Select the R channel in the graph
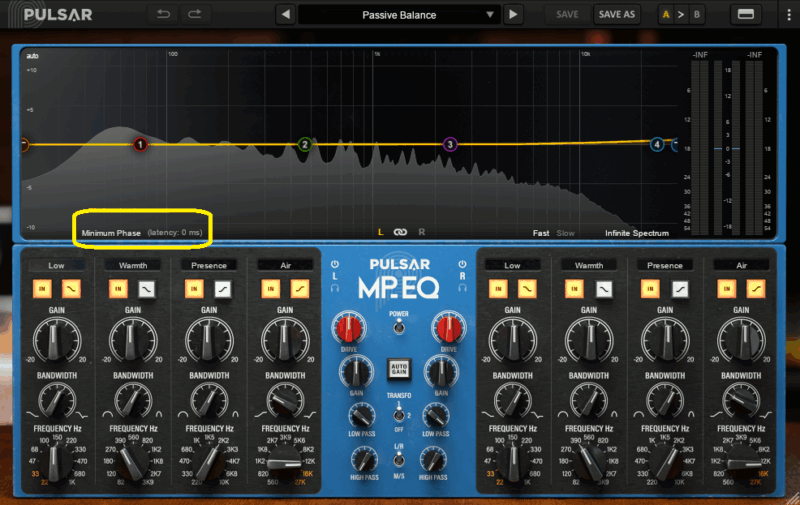 coord(421,232)
